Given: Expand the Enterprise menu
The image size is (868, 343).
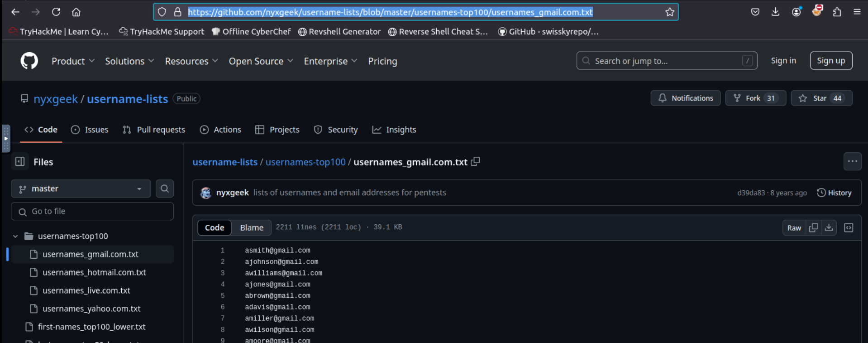Looking at the screenshot, I should click(330, 61).
